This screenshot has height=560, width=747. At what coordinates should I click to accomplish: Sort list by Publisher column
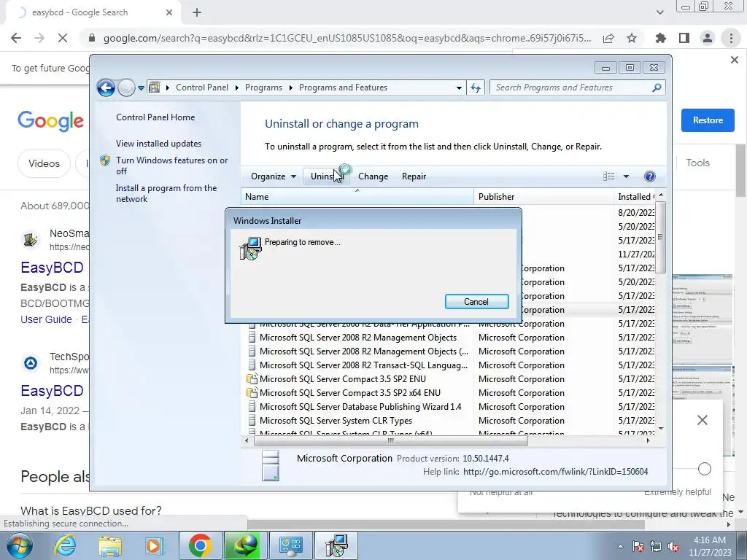(543, 197)
